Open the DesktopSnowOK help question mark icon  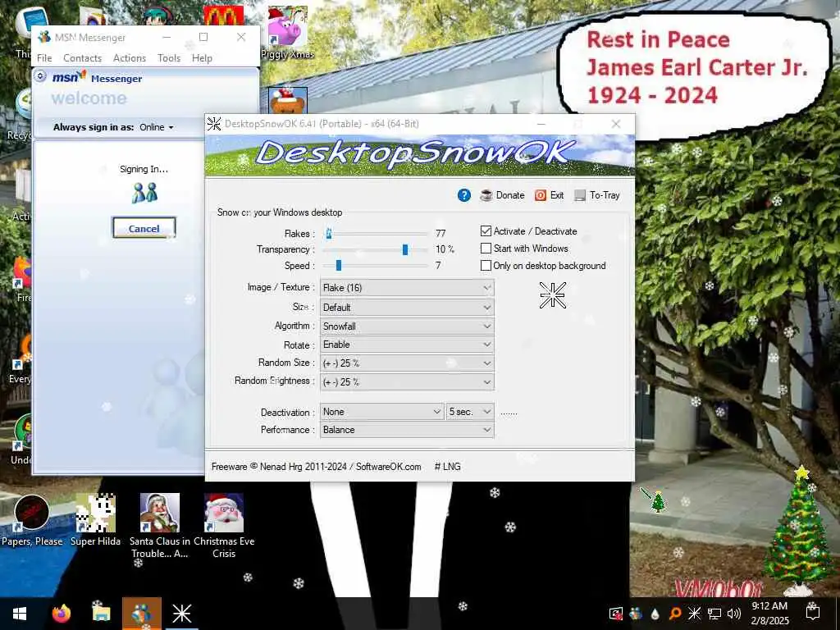tap(464, 195)
